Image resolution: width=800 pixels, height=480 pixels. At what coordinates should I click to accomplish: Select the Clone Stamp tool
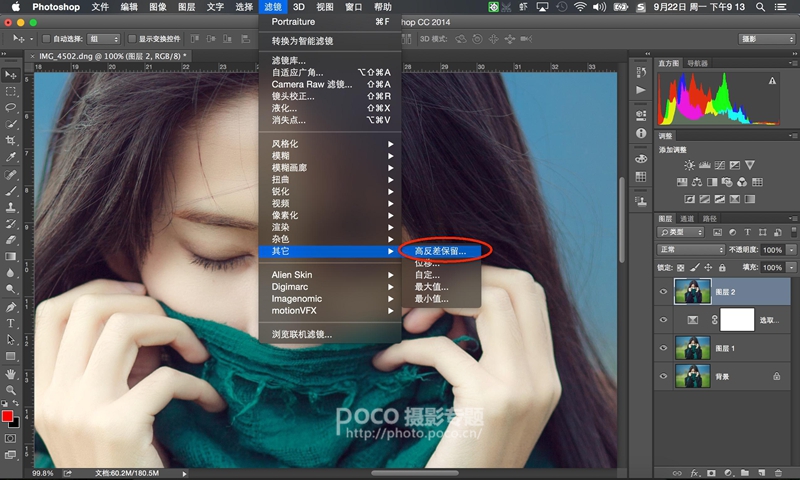(11, 206)
